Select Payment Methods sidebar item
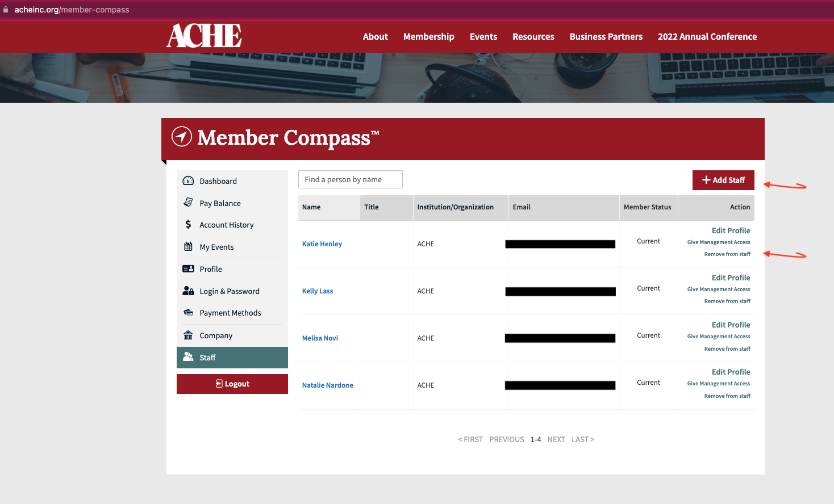Image resolution: width=834 pixels, height=504 pixels. [x=232, y=313]
